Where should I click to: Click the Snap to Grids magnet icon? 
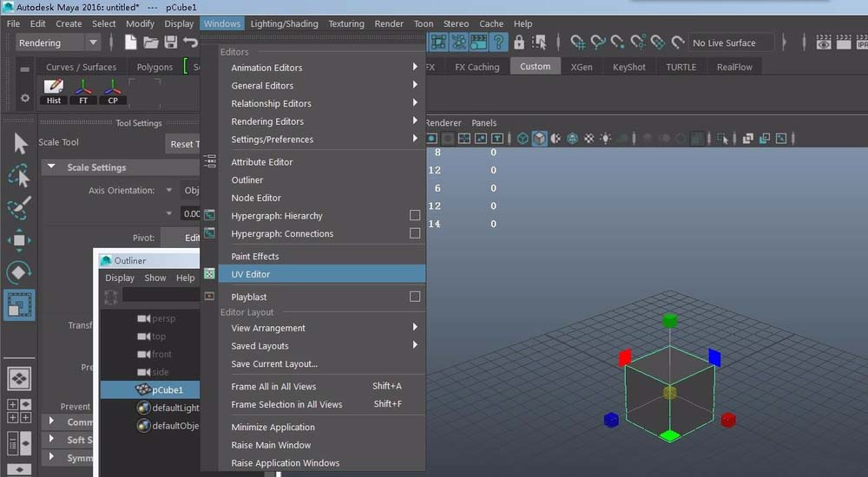coord(577,42)
